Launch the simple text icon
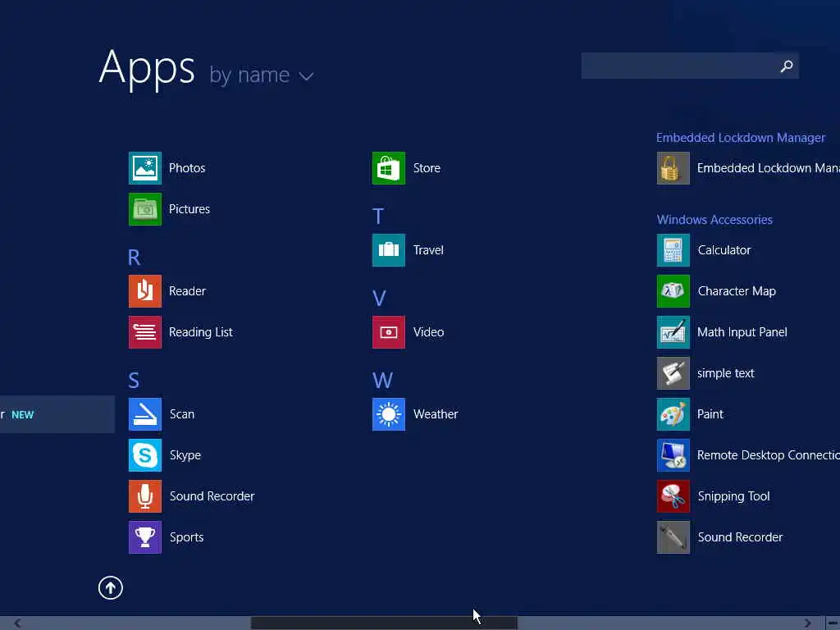Image resolution: width=840 pixels, height=630 pixels. 673,373
